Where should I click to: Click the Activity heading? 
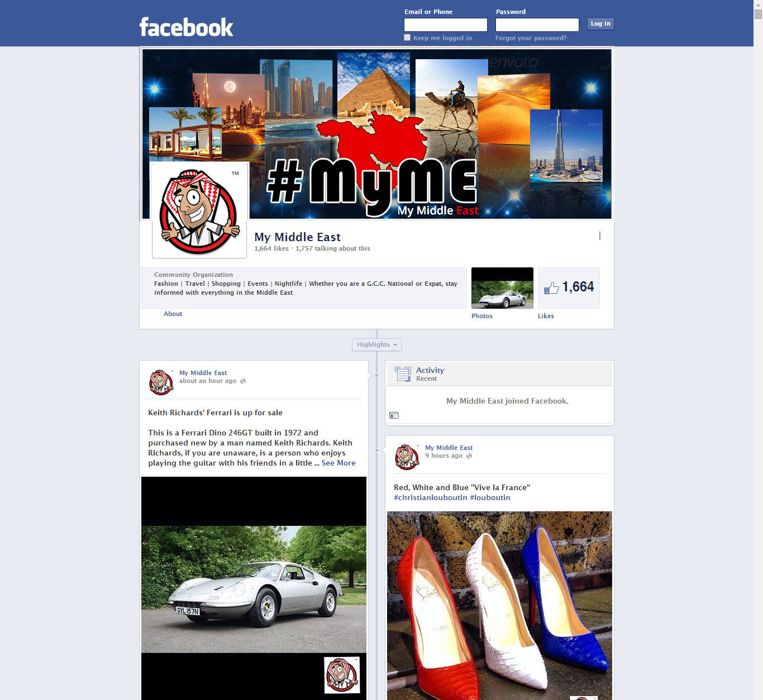(x=430, y=370)
